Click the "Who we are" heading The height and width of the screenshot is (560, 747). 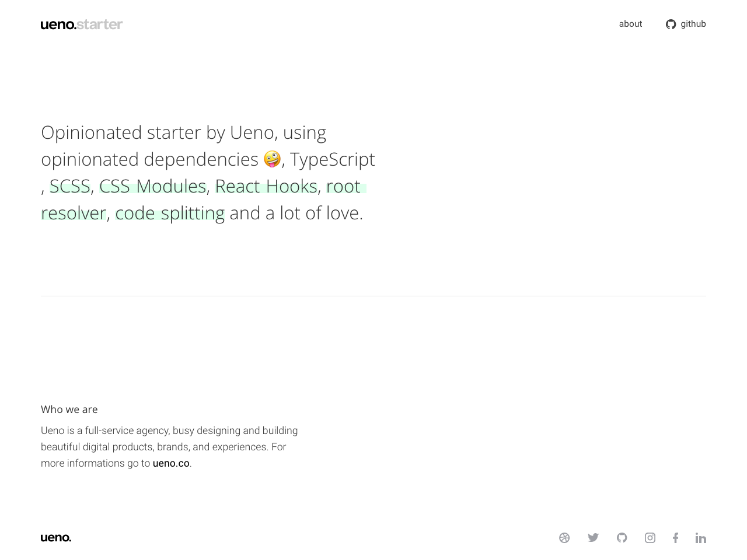tap(69, 409)
